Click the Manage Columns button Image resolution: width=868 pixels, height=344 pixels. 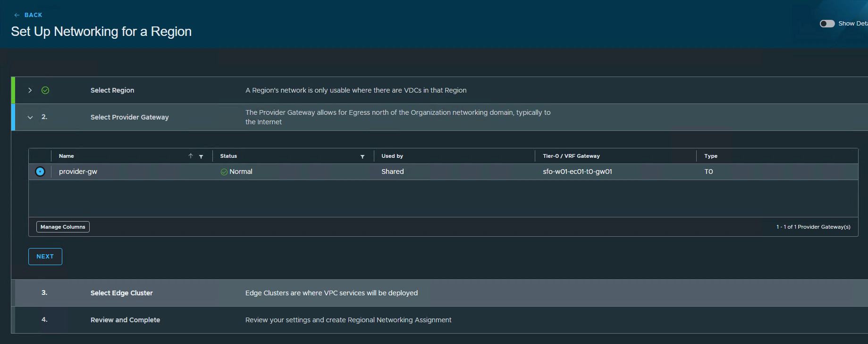pos(63,227)
